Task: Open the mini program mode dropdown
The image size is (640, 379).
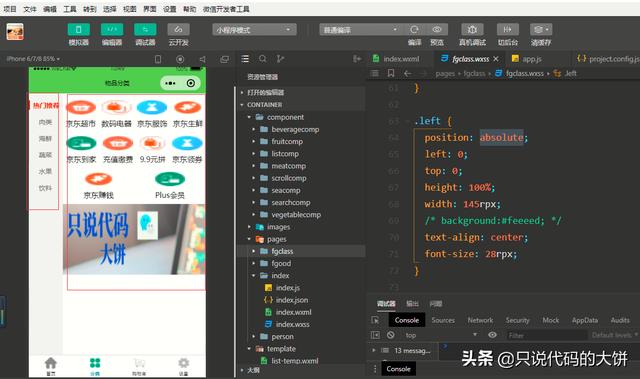Action: point(254,30)
